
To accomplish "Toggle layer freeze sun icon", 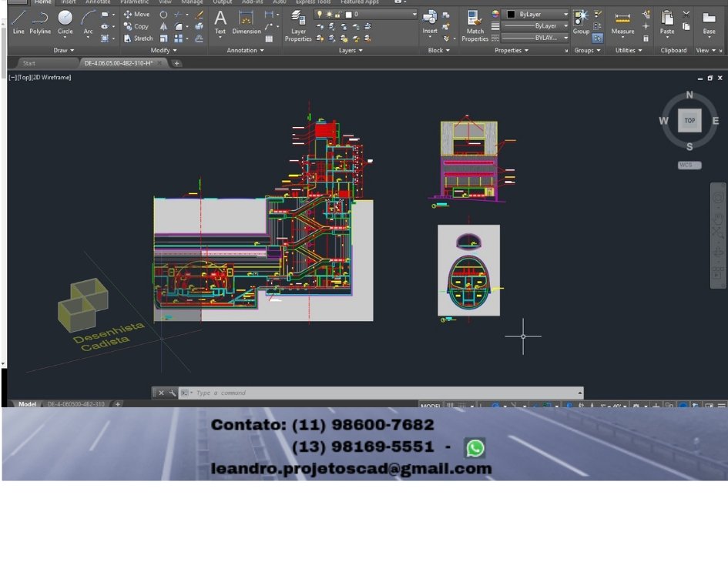I will point(329,15).
